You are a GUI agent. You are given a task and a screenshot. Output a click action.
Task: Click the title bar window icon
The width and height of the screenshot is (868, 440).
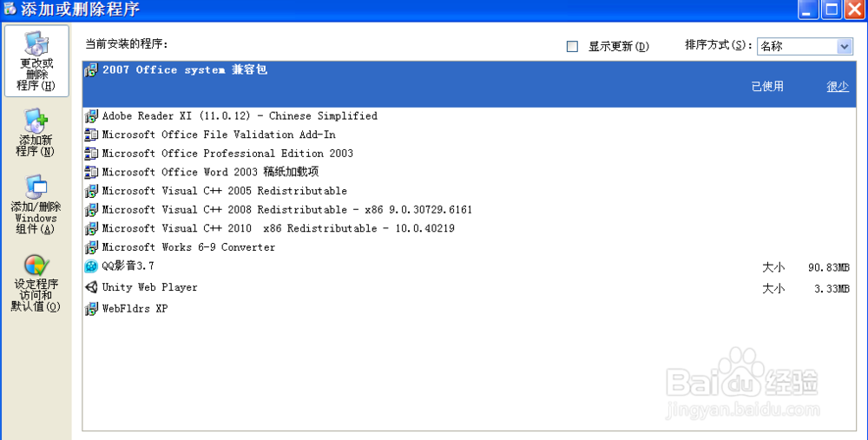[x=10, y=10]
